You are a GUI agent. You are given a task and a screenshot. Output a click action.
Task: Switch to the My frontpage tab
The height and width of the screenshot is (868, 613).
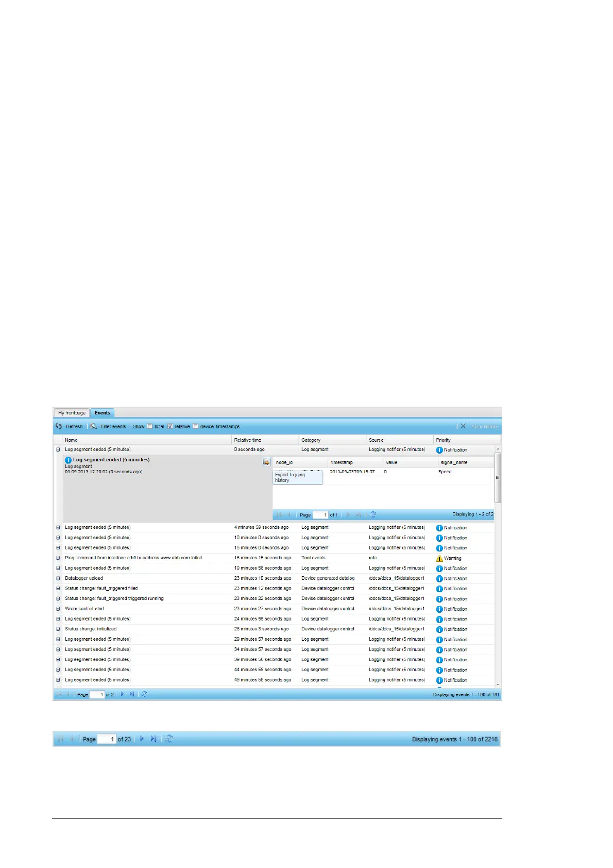point(72,413)
